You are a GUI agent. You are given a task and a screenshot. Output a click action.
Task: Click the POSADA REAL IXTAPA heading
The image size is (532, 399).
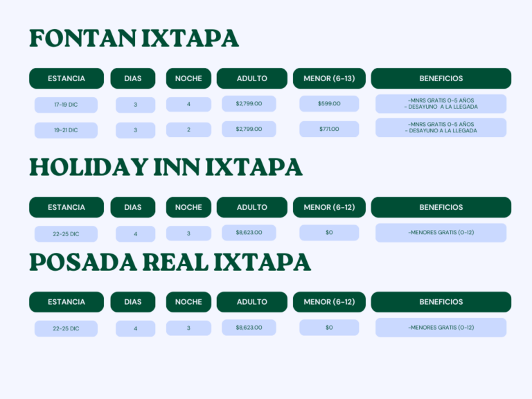(x=170, y=262)
